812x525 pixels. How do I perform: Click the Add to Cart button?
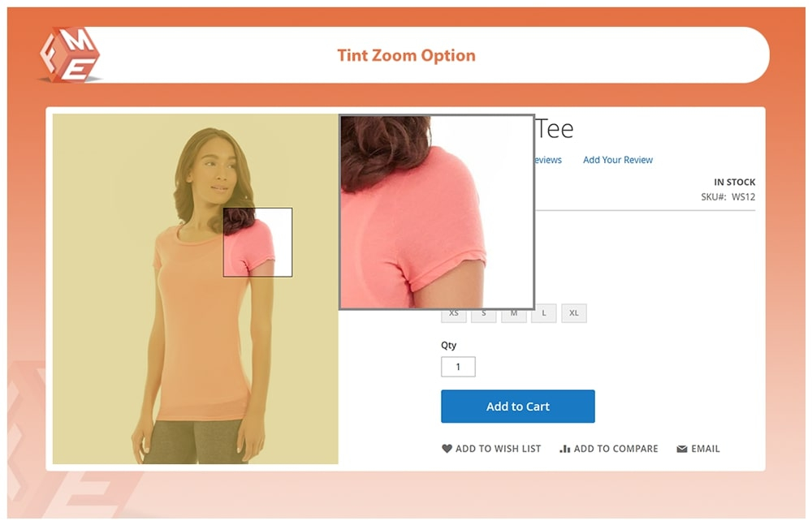pos(518,407)
